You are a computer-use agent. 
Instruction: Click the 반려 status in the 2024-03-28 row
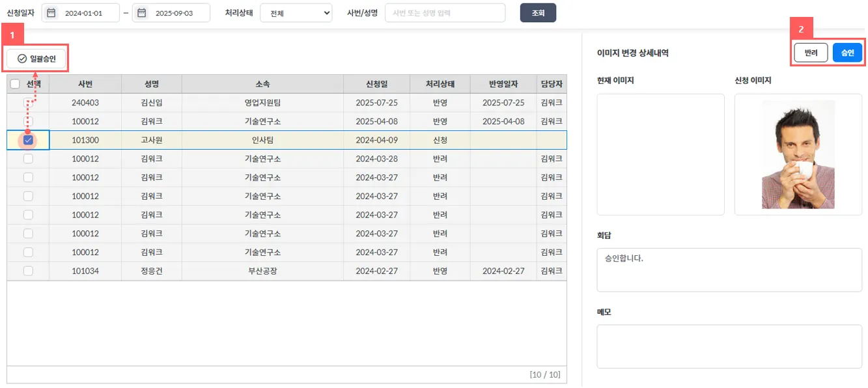(440, 159)
